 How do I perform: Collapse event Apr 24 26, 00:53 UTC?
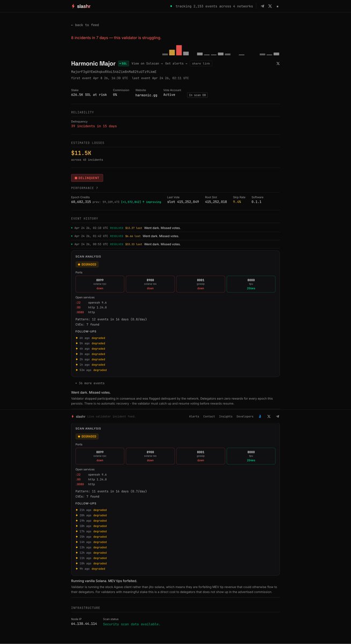coord(175,244)
